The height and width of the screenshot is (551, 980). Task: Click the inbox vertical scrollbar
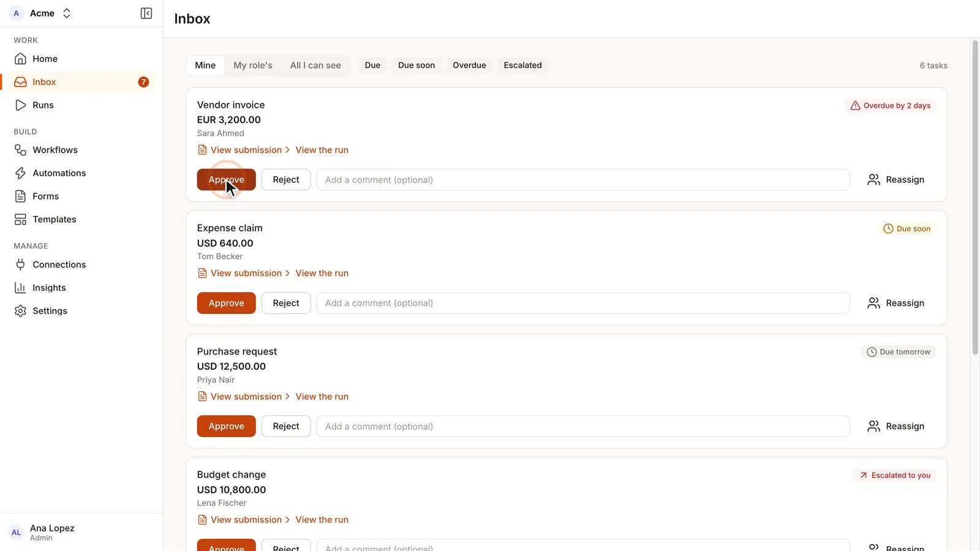click(975, 197)
